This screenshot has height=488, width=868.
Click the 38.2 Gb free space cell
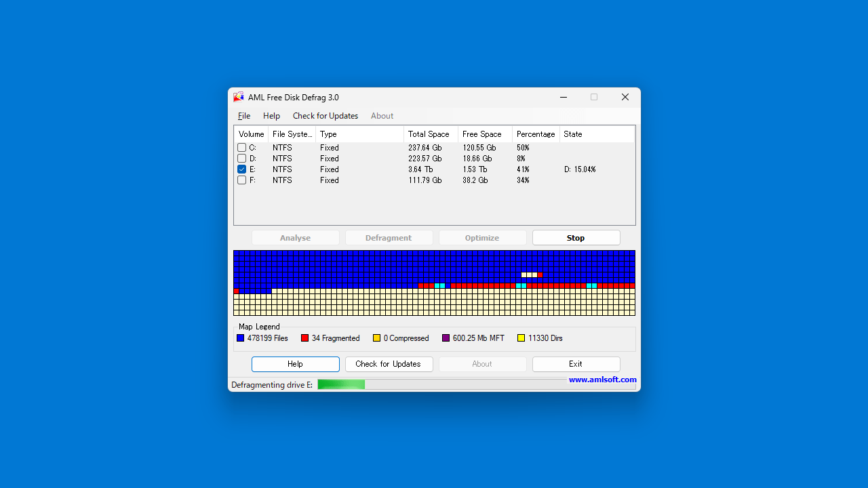click(x=475, y=180)
